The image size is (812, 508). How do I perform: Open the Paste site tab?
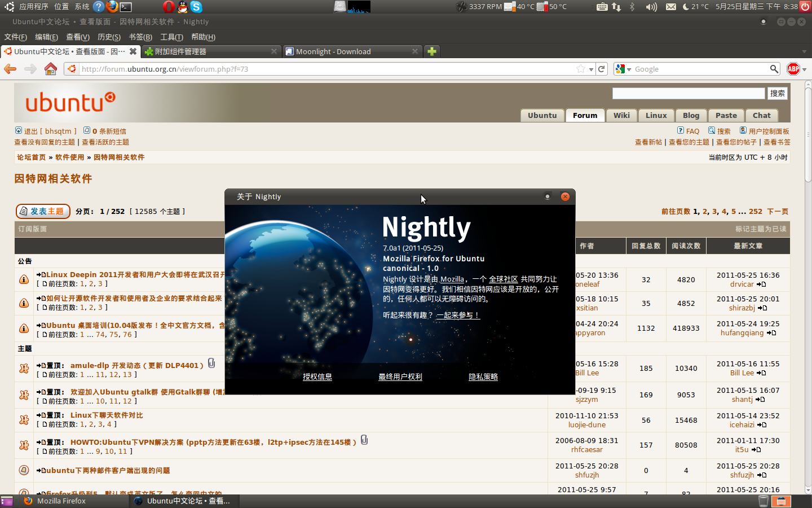point(726,115)
